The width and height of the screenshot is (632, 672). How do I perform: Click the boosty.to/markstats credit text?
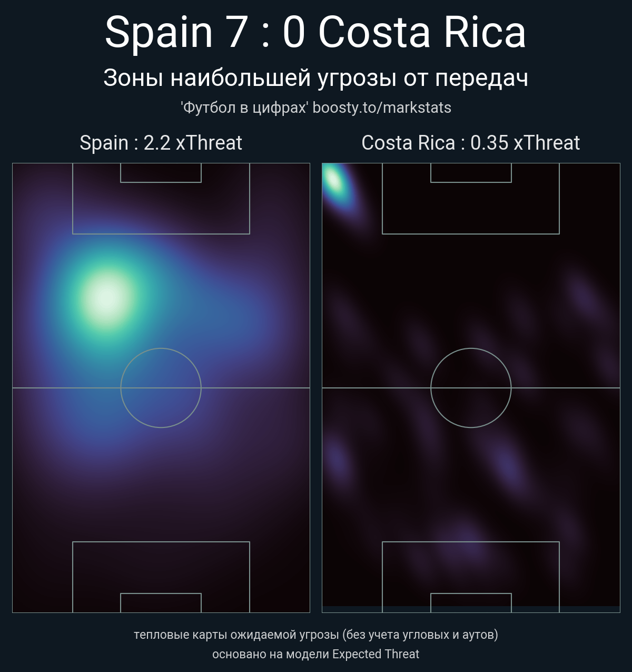[x=381, y=108]
